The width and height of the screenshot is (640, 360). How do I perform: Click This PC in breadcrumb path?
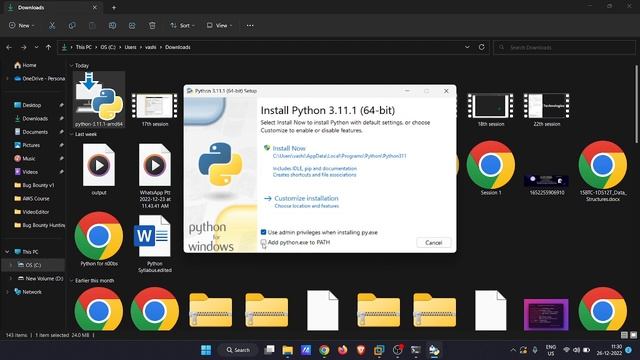click(84, 47)
